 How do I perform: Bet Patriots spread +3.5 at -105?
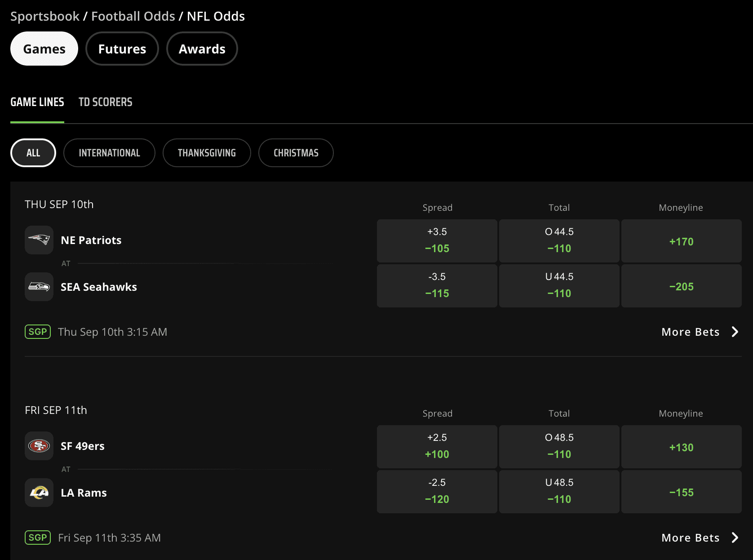pos(437,241)
